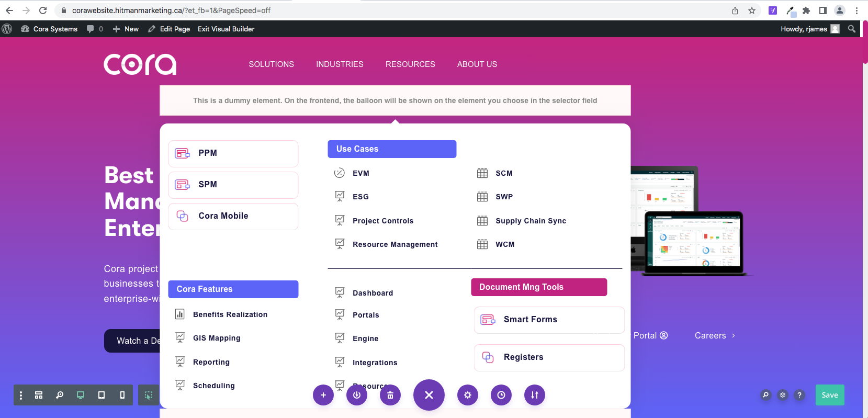Open the Resources nav menu
Screen dimensions: 868x418
click(x=410, y=64)
